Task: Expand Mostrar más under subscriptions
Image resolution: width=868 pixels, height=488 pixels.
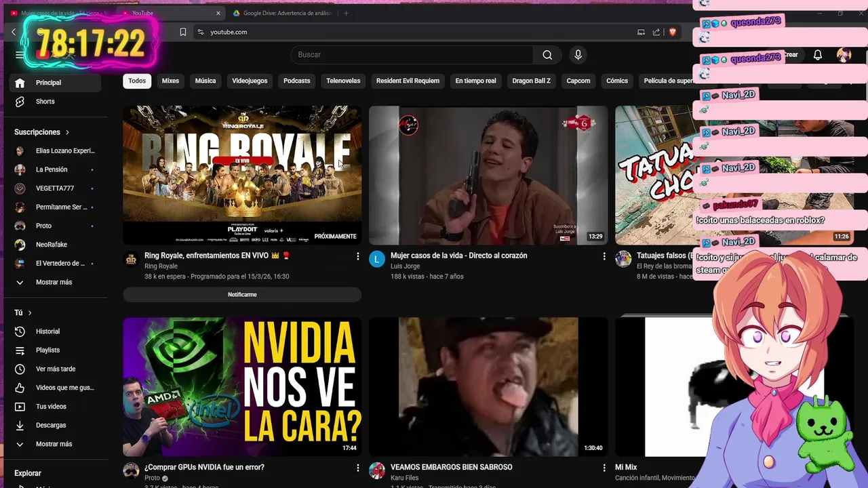Action: coord(54,282)
